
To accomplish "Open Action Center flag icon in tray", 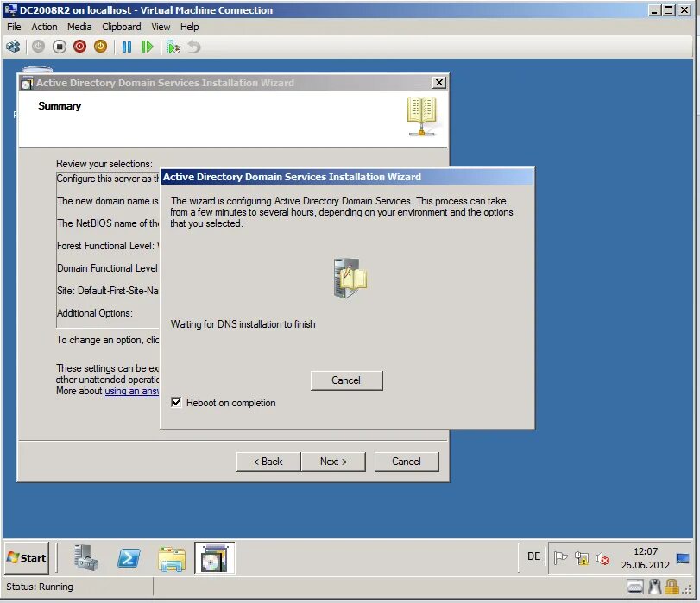I will tap(561, 558).
